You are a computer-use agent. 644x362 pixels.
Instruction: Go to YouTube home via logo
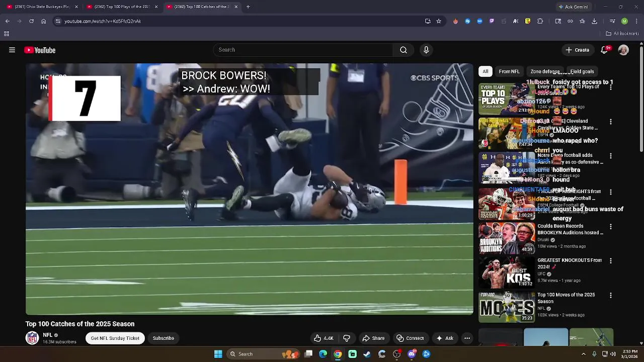pos(40,50)
